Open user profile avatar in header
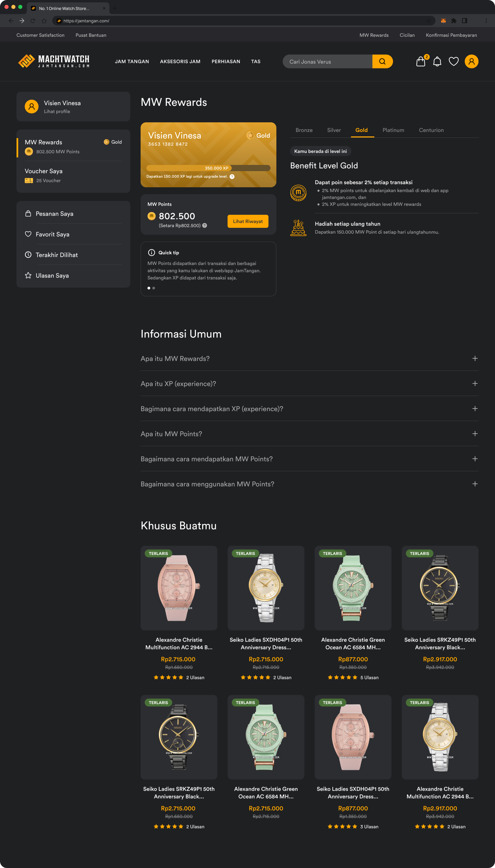The height and width of the screenshot is (868, 495). pyautogui.click(x=472, y=62)
